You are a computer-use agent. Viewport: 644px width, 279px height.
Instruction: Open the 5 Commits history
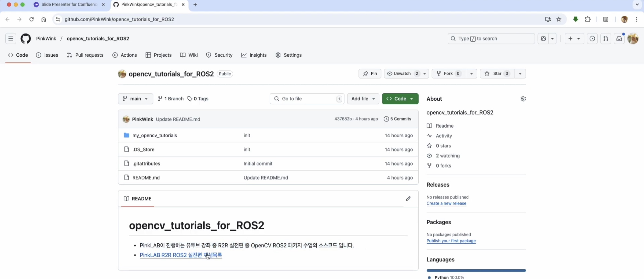[397, 119]
